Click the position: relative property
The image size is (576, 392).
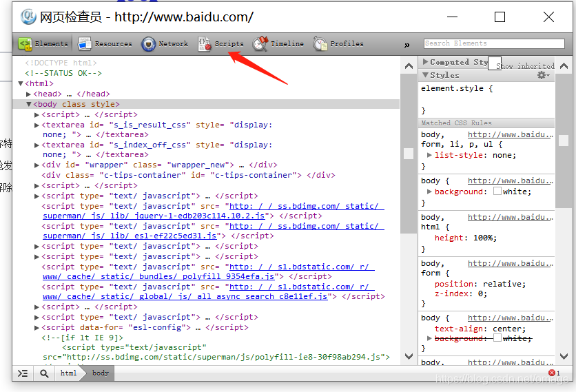(480, 284)
